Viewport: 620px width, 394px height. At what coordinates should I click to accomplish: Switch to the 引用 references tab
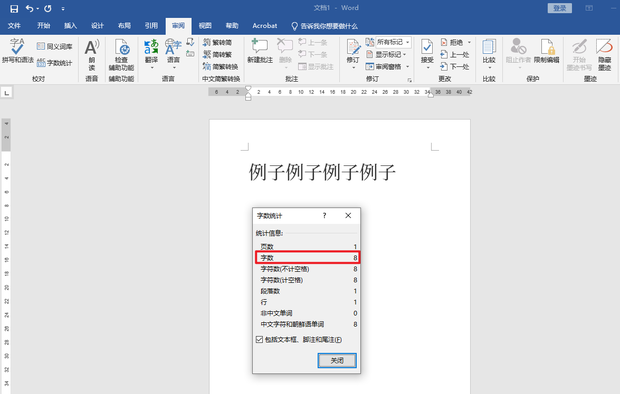pos(151,26)
